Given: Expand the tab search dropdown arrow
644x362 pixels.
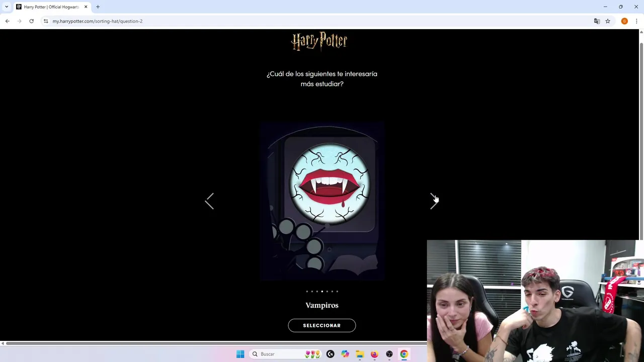Looking at the screenshot, I should tap(6, 7).
